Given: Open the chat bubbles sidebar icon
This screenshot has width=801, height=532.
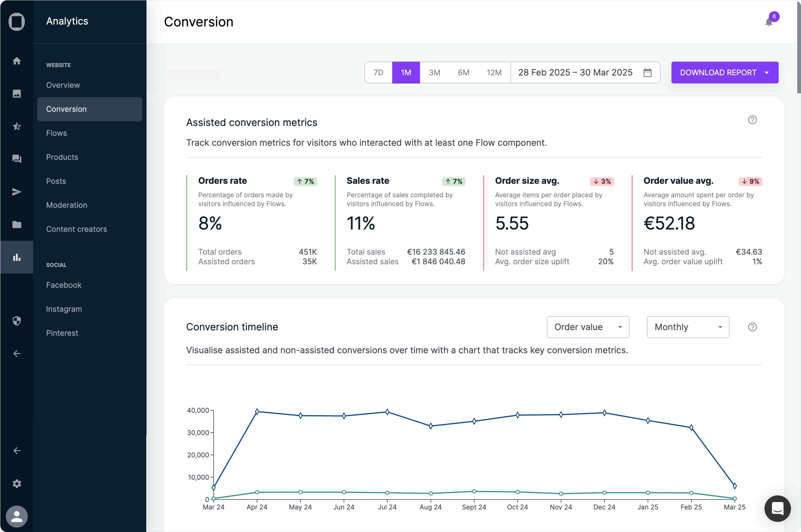Looking at the screenshot, I should coord(17,159).
